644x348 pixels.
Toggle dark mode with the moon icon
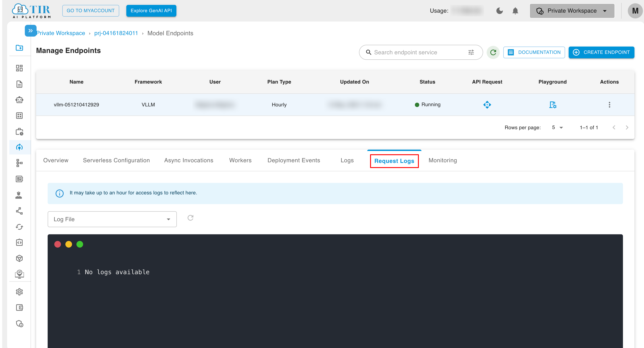[x=499, y=11]
